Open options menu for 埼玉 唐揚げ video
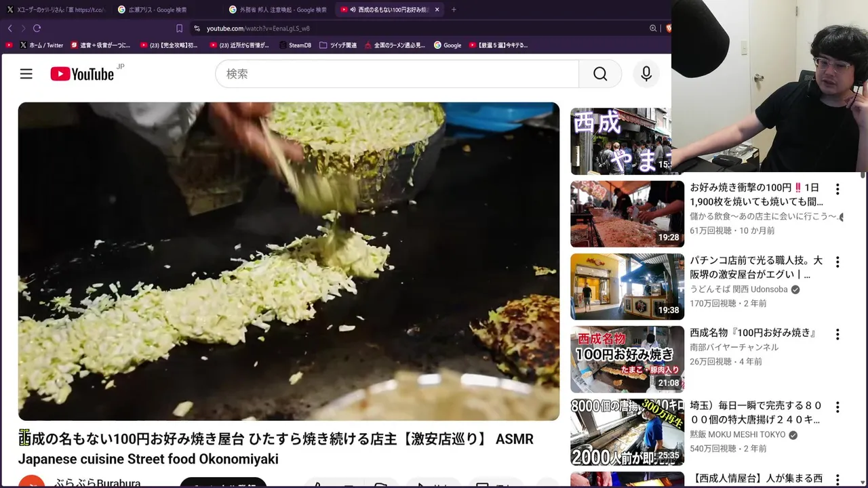The image size is (868, 488). pyautogui.click(x=837, y=407)
